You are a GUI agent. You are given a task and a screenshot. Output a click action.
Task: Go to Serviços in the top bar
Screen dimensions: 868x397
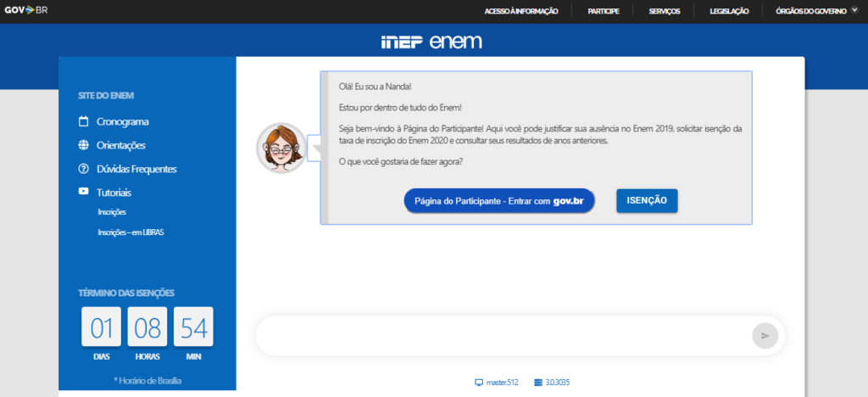tap(664, 11)
